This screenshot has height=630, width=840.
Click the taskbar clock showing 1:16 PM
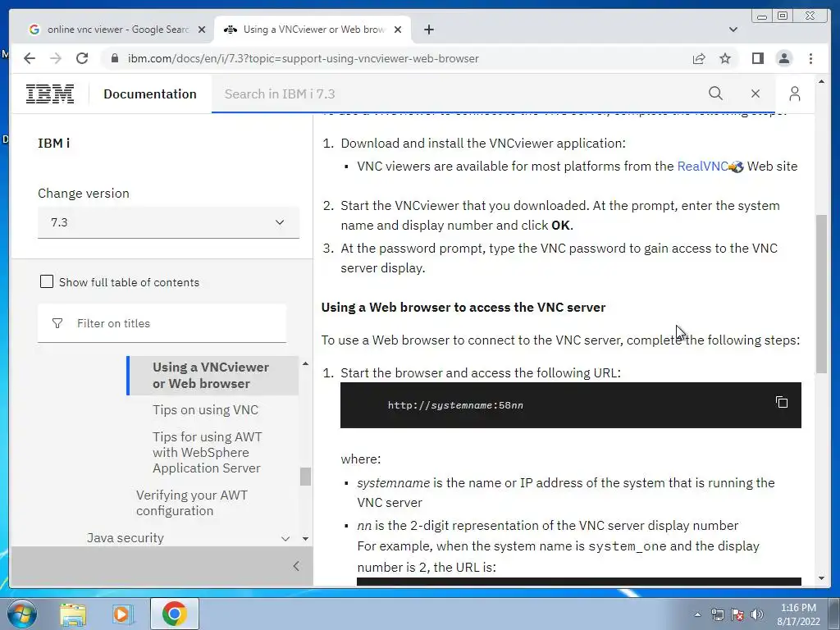798,614
